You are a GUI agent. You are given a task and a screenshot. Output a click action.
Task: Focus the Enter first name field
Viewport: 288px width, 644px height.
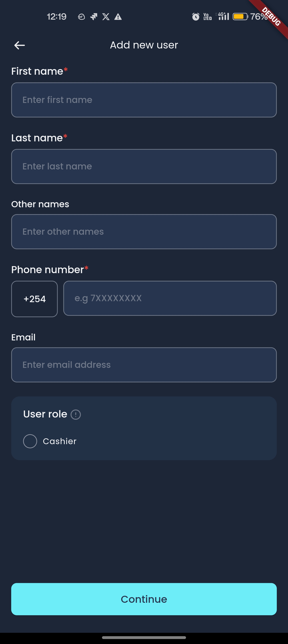coord(144,100)
